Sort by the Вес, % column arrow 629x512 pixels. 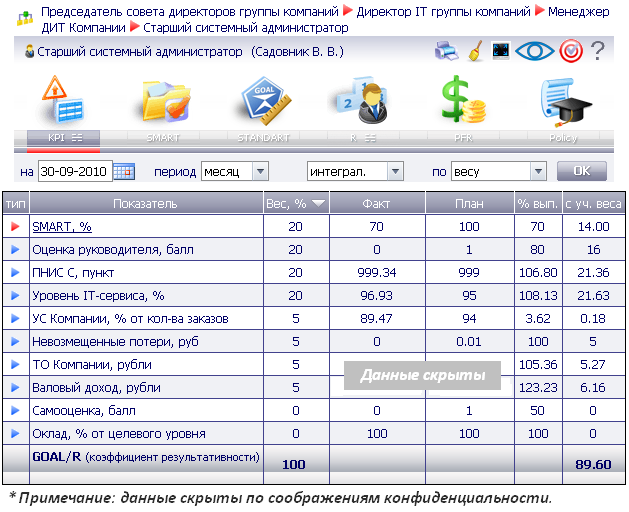(x=319, y=203)
